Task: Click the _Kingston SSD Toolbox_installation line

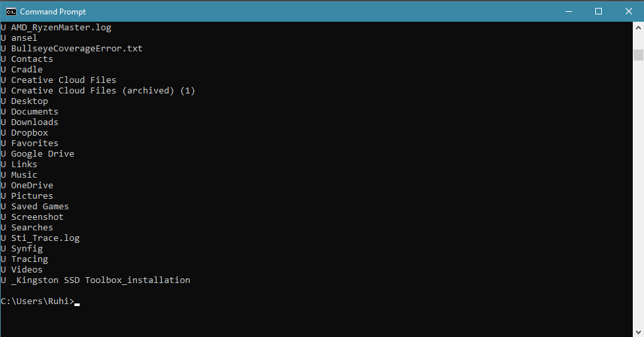Action: click(95, 280)
